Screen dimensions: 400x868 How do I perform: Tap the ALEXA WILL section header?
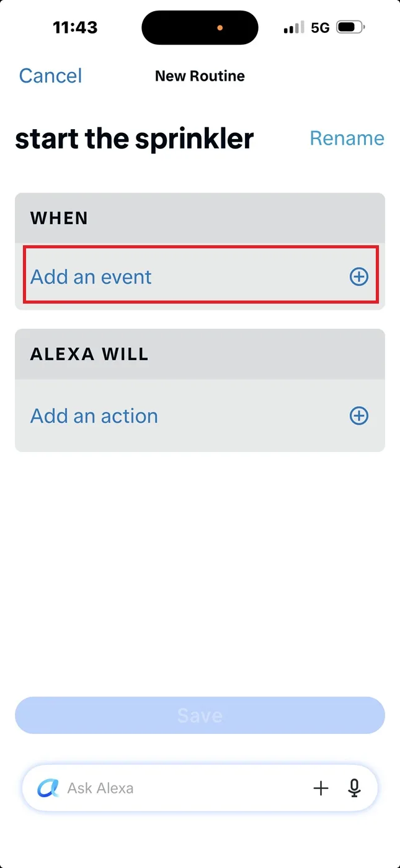89,354
